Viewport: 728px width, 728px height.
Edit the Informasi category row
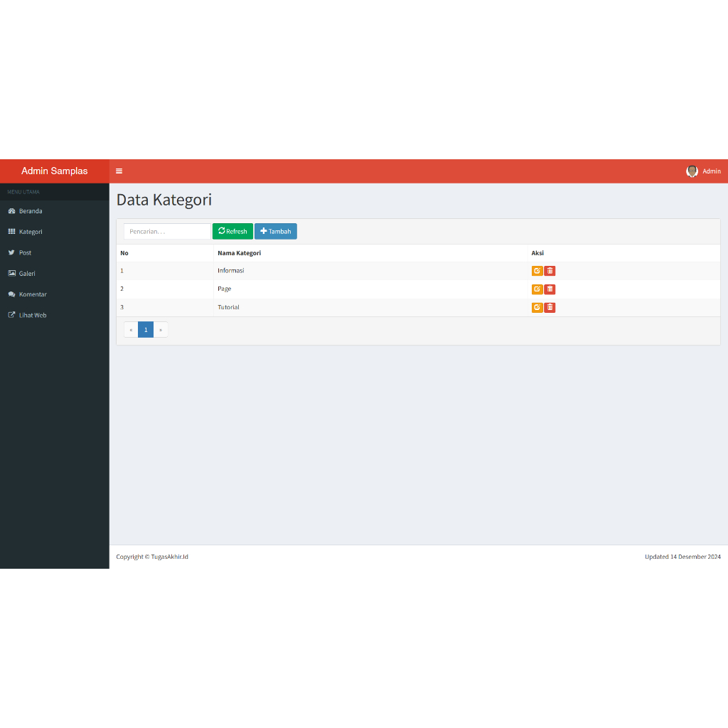pos(537,271)
